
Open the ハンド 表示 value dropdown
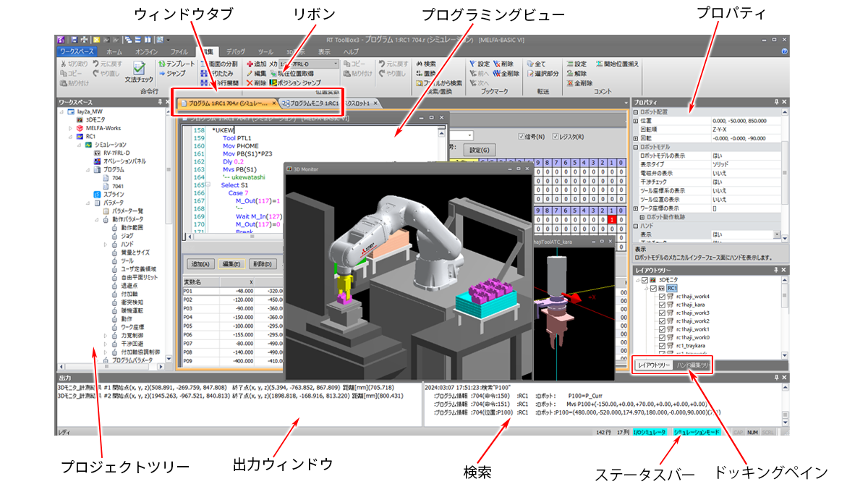pos(777,234)
